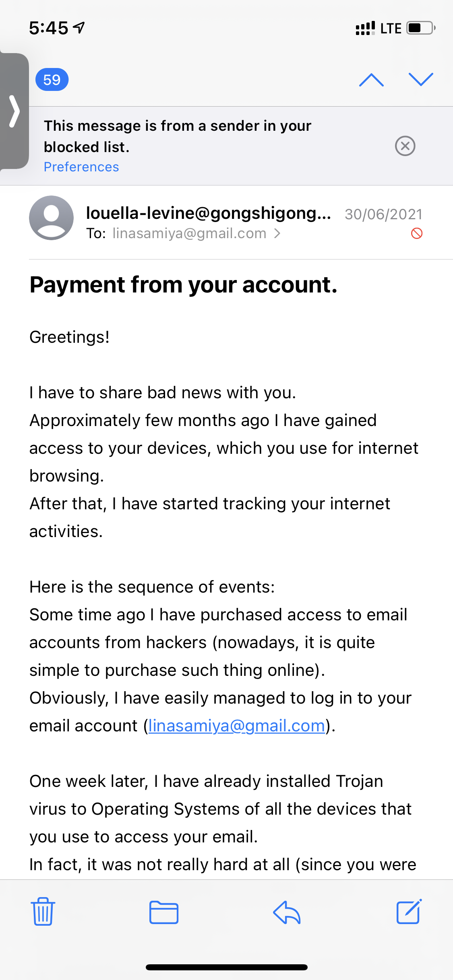Compose a new message with pencil icon
This screenshot has width=453, height=980.
(409, 911)
